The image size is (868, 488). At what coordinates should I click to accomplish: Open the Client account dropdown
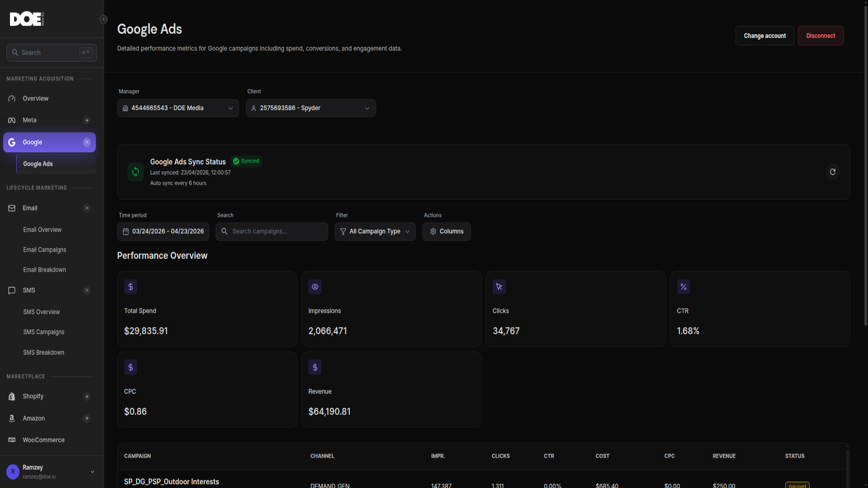(311, 108)
